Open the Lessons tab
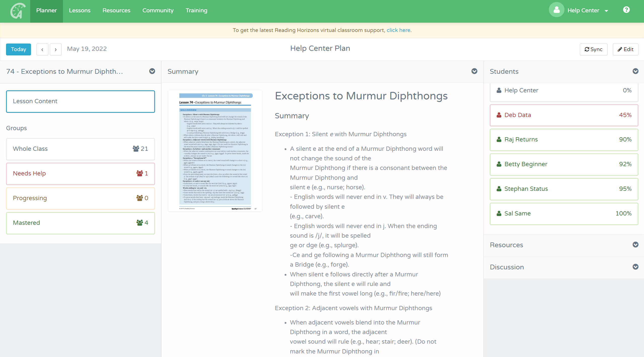This screenshot has width=644, height=357. point(80,11)
